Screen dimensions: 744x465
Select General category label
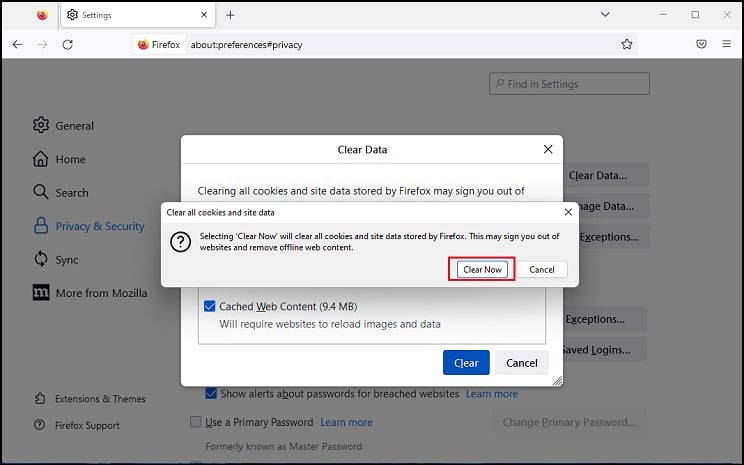coord(74,126)
